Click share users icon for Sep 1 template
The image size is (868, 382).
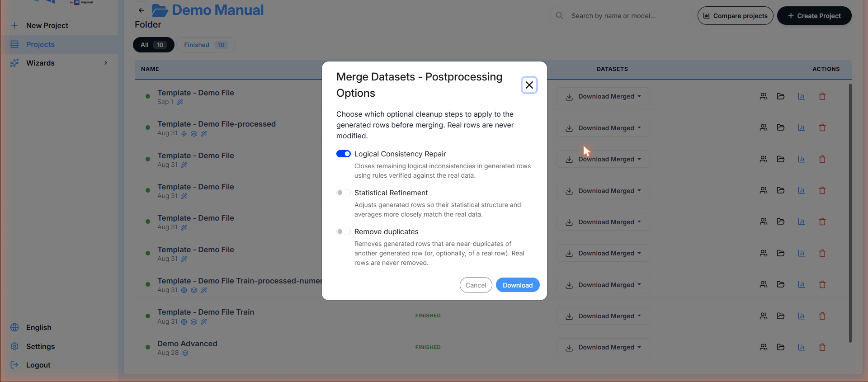pyautogui.click(x=764, y=96)
